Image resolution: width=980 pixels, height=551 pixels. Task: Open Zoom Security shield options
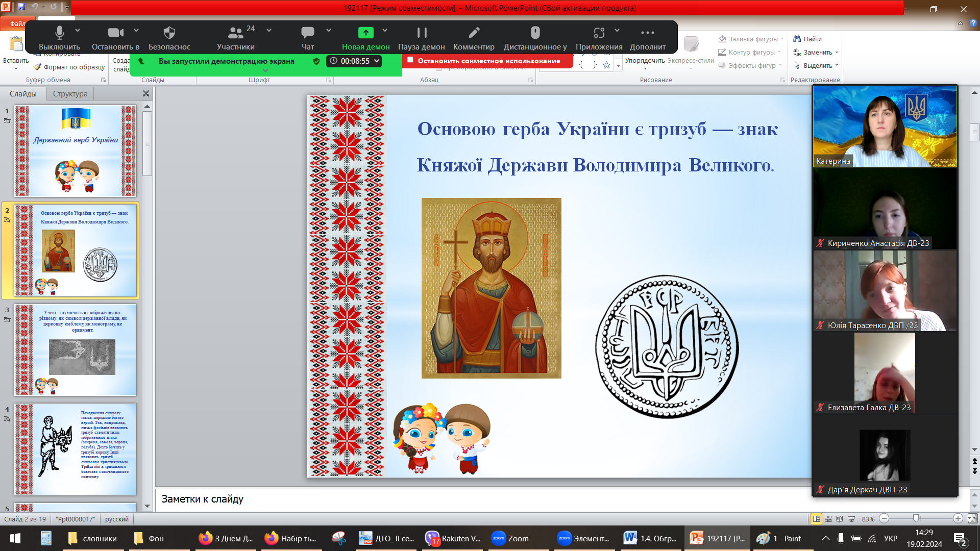pyautogui.click(x=169, y=38)
